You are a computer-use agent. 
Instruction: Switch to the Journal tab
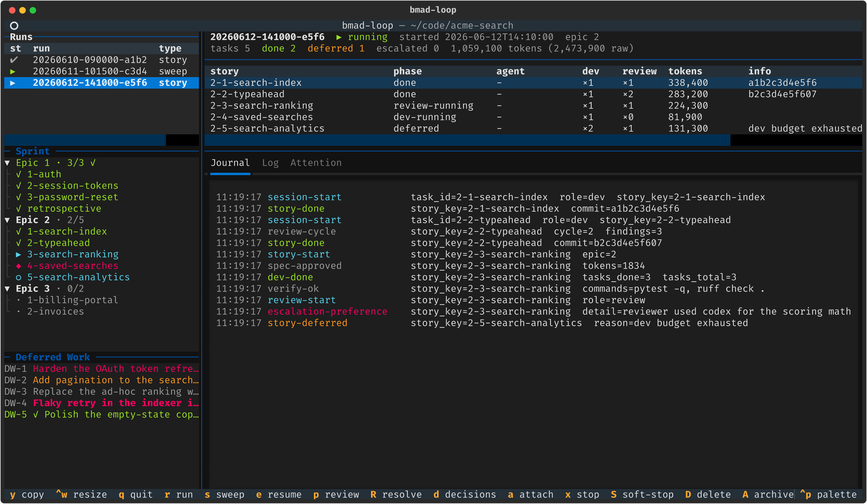click(x=230, y=163)
